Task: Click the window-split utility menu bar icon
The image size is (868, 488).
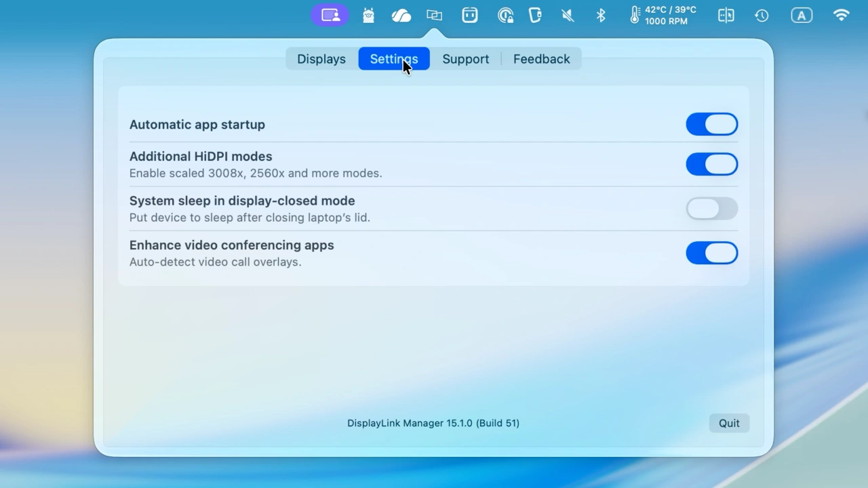Action: 726,15
